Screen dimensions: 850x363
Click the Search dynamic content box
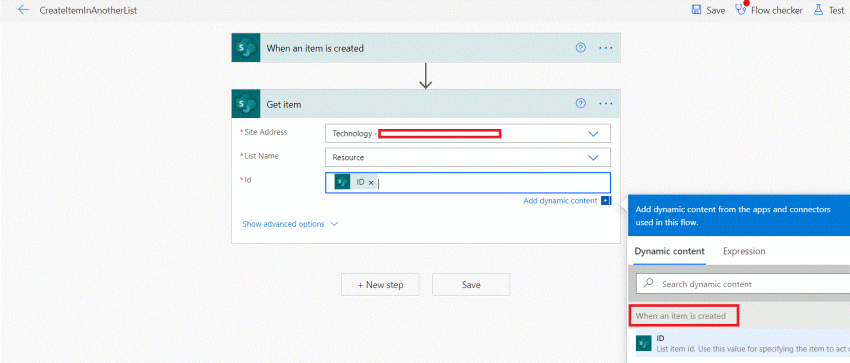pos(743,283)
